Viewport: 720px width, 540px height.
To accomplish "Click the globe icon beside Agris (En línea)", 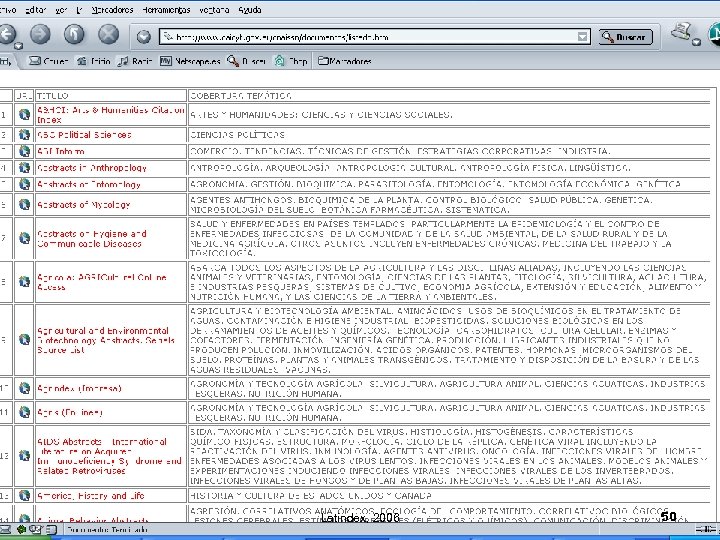I will (x=24, y=412).
